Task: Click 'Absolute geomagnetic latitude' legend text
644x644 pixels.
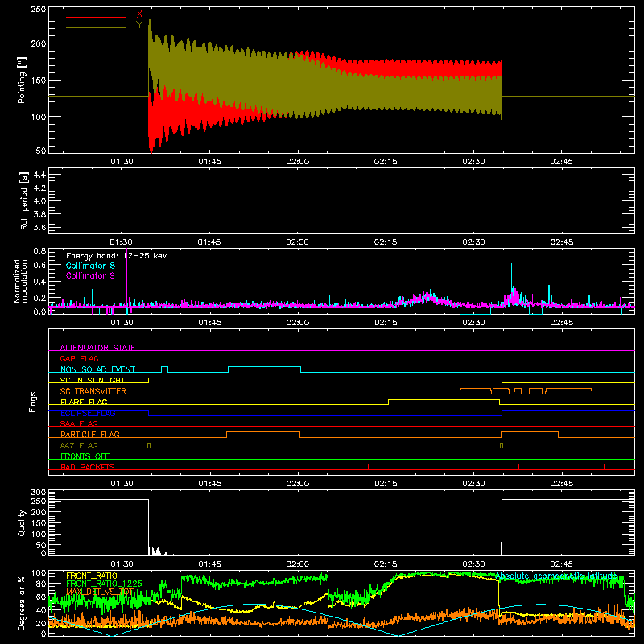Action: tap(556, 576)
